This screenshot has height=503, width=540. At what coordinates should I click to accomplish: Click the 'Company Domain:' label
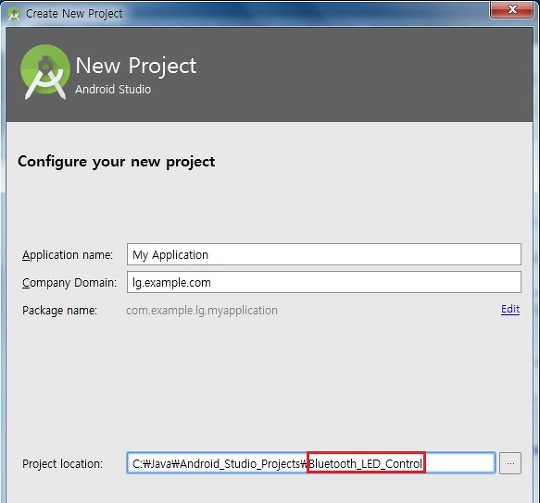click(69, 283)
